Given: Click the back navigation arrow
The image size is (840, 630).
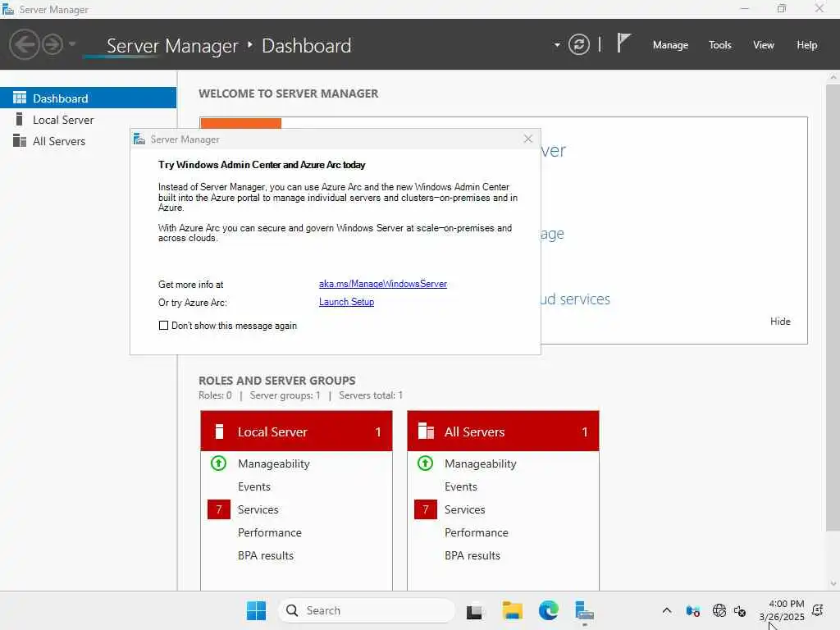Looking at the screenshot, I should (24, 44).
